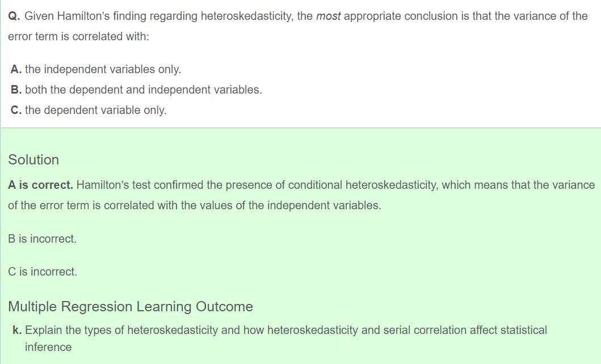Click the bold C. option letter
Viewport: 601px width, 364px height.
point(16,110)
